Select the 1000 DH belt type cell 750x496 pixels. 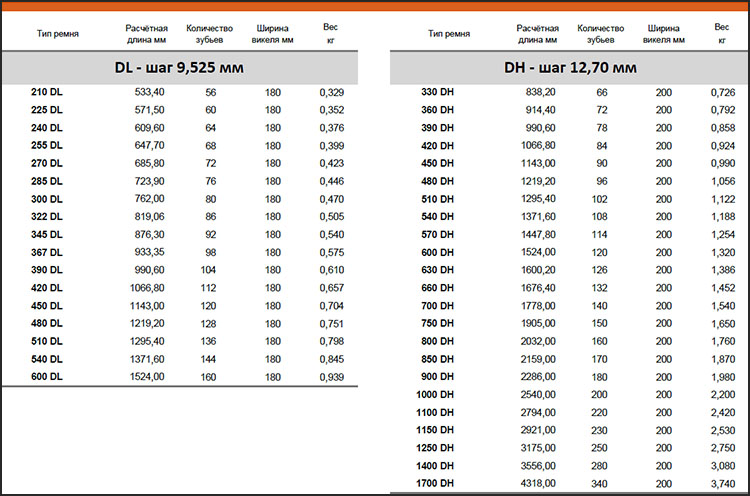435,394
